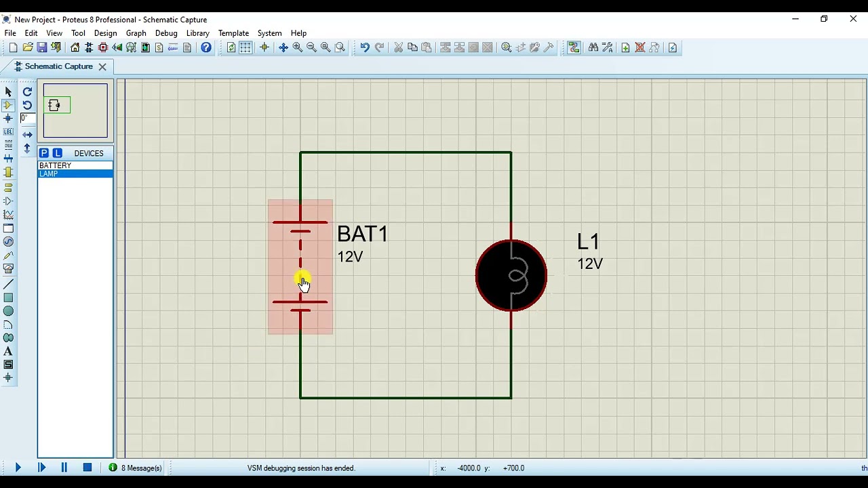Click the Paste clipboard icon
Viewport: 868px width, 488px height.
(x=427, y=47)
